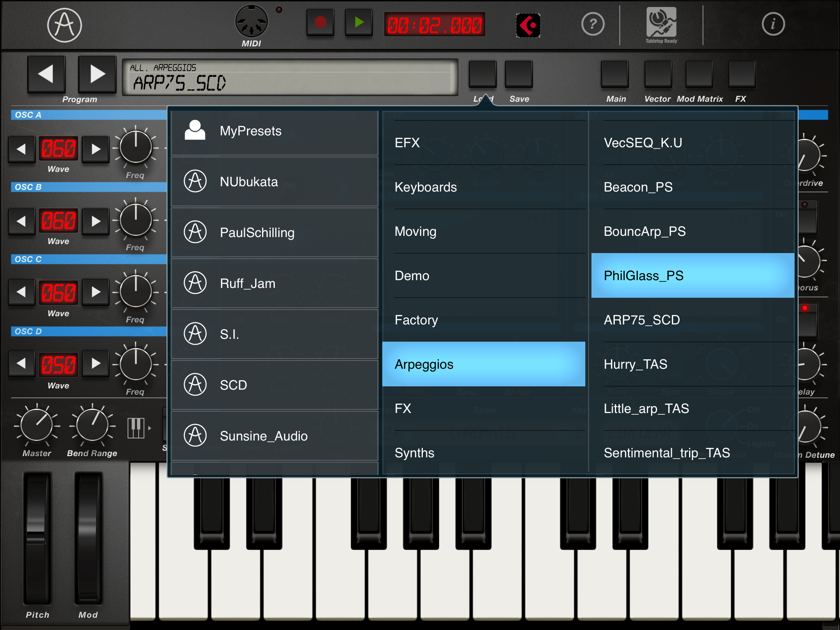Tap the Arturia logo icon
The image size is (840, 630).
tap(64, 25)
